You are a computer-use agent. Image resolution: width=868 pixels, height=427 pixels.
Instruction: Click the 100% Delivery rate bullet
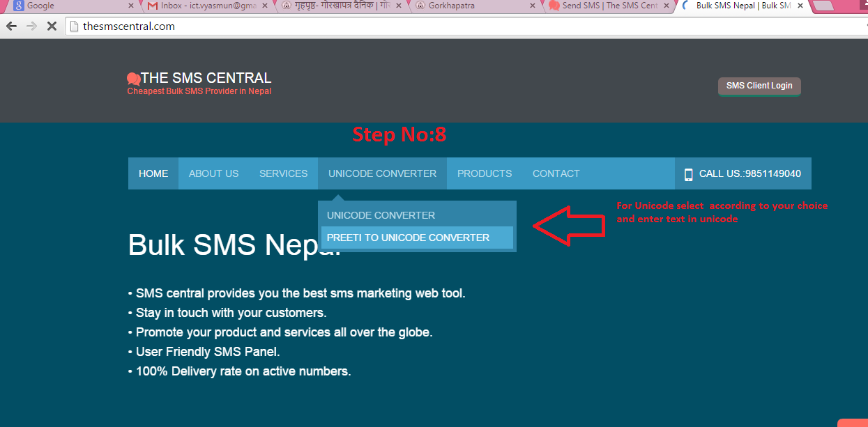pos(240,371)
